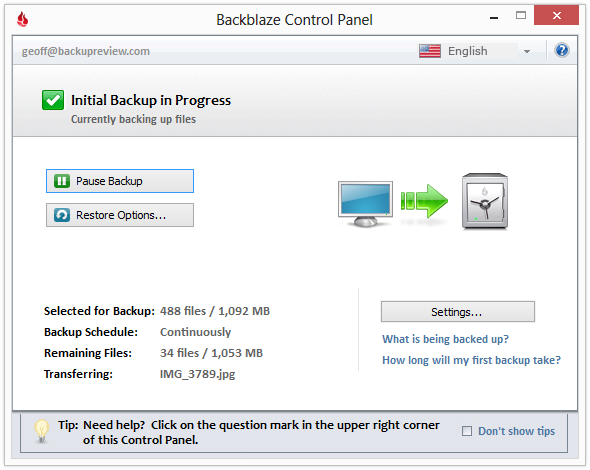Click the Backblaze flame logo icon
The width and height of the screenshot is (590, 470).
pos(23,19)
